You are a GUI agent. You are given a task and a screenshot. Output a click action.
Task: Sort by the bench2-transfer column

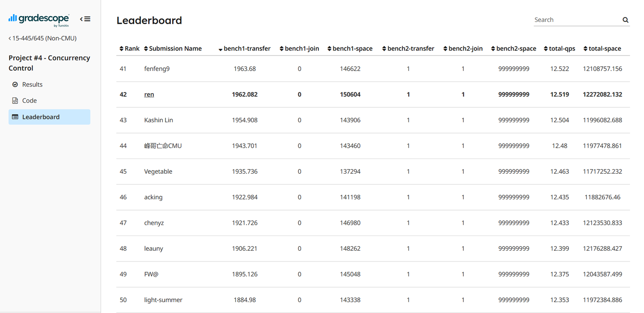[x=411, y=49]
